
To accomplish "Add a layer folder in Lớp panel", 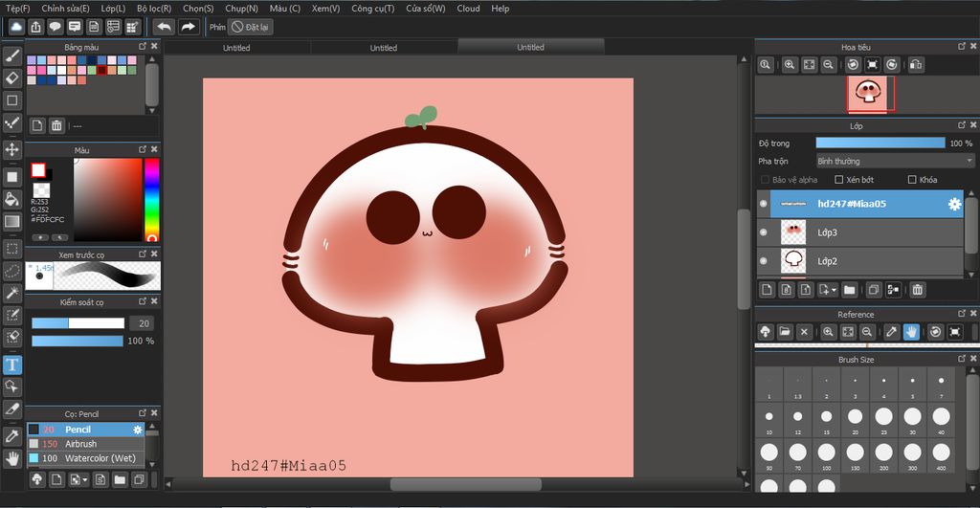I will point(849,290).
